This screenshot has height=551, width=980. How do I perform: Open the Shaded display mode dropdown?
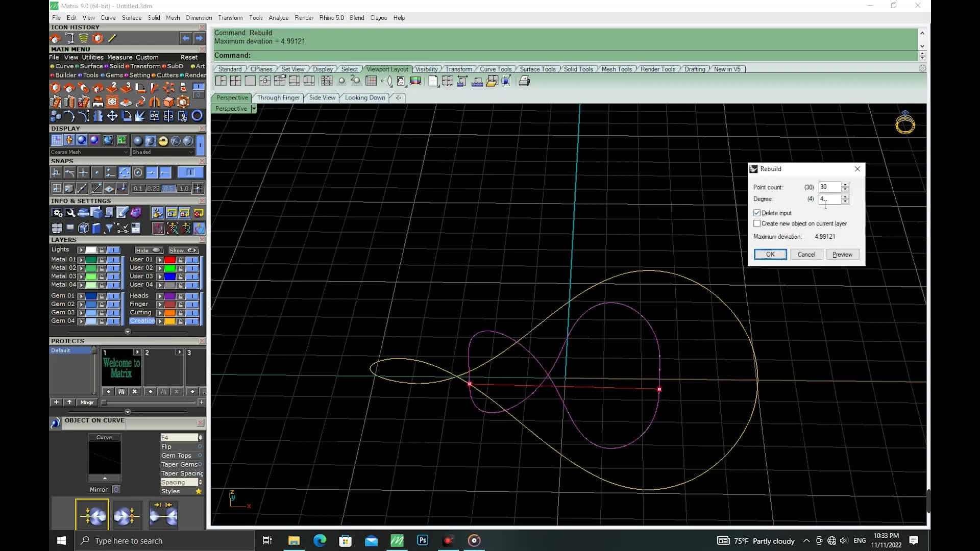click(191, 152)
